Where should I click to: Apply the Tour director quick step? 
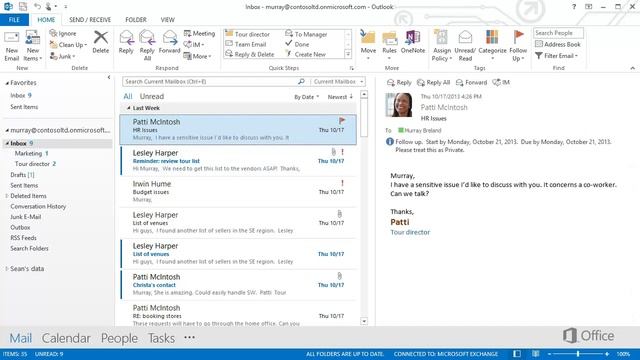click(x=247, y=34)
